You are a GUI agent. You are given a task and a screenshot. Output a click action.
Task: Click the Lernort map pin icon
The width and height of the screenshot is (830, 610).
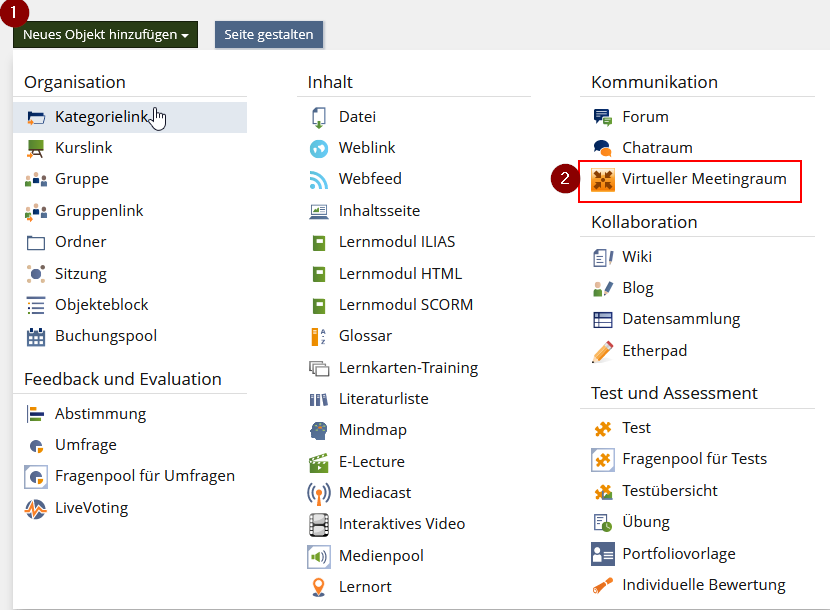pyautogui.click(x=319, y=587)
